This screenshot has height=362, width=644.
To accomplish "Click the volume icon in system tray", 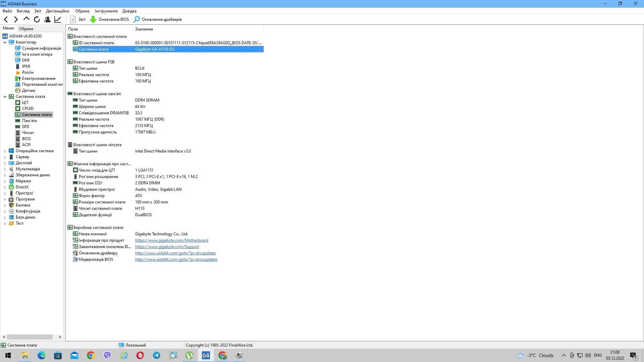I will 588,355.
